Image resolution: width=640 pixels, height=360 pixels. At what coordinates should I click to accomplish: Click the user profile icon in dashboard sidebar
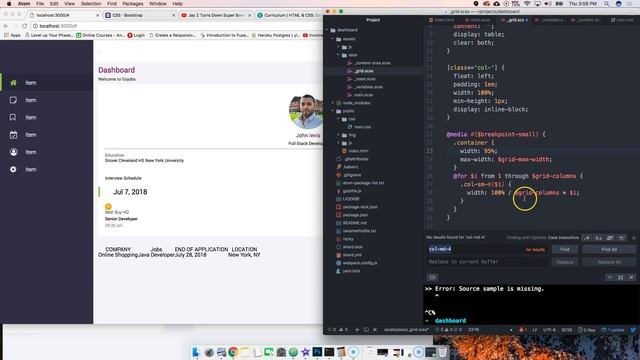(x=13, y=152)
